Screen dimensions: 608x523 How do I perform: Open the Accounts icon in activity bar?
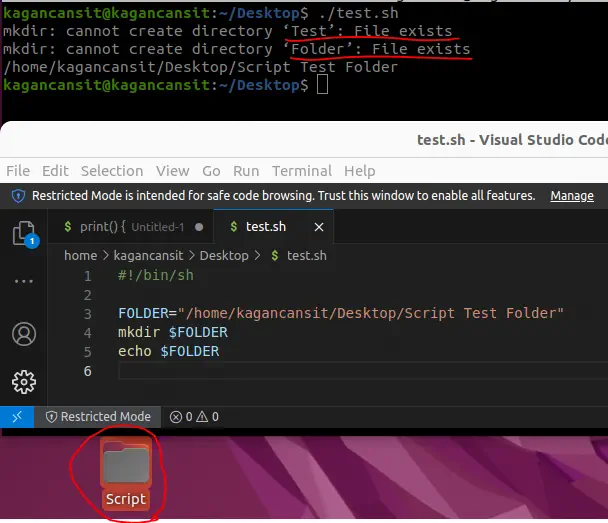23,333
